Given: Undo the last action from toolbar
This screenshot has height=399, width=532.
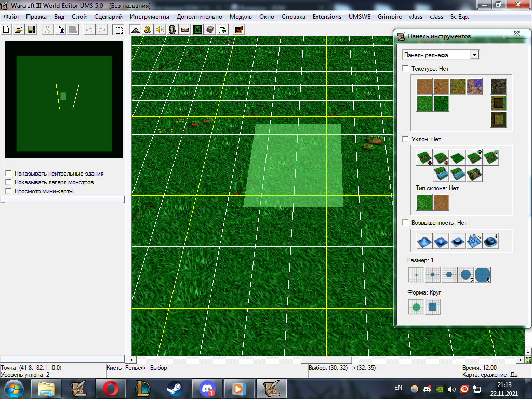Looking at the screenshot, I should [89, 30].
